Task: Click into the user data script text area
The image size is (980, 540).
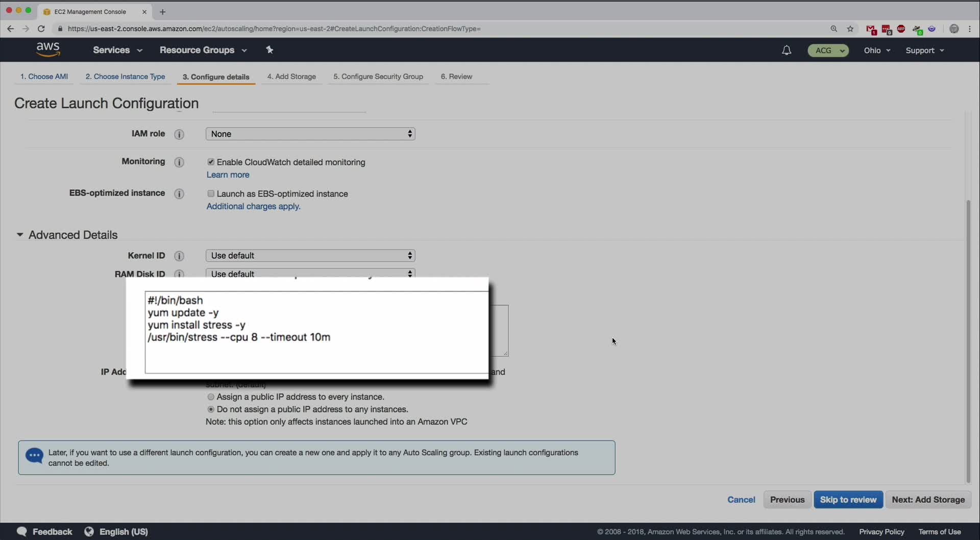Action: pos(316,332)
